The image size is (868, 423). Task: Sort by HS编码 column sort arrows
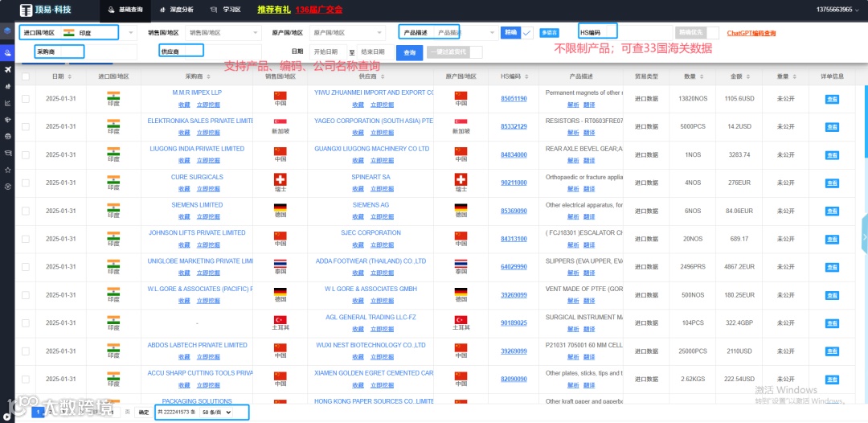(x=527, y=77)
